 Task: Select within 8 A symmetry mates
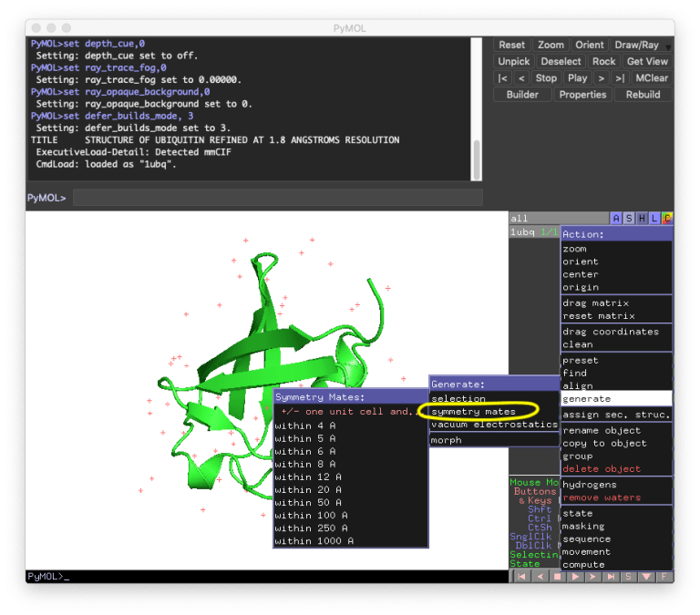pos(350,464)
